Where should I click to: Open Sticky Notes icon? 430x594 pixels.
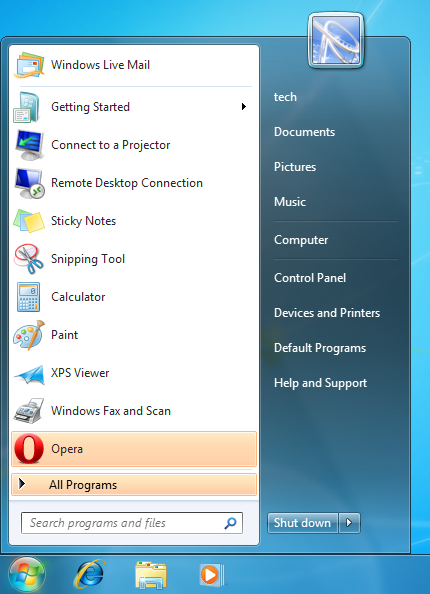click(29, 221)
